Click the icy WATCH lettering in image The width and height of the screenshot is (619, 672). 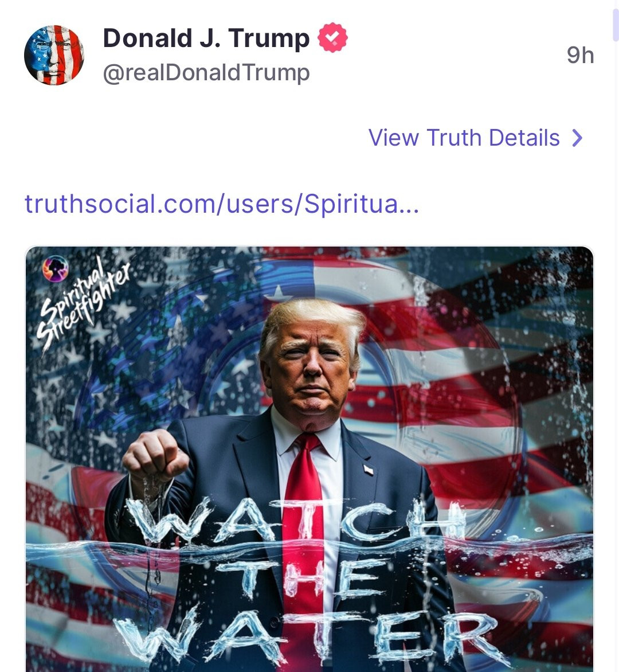coord(296,521)
